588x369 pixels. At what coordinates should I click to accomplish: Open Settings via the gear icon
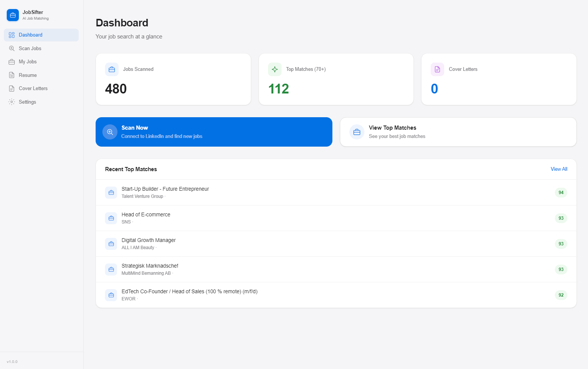(x=12, y=102)
